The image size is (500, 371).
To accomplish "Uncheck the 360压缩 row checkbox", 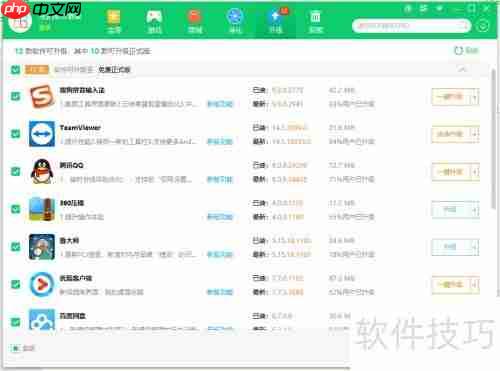I will click(x=15, y=209).
